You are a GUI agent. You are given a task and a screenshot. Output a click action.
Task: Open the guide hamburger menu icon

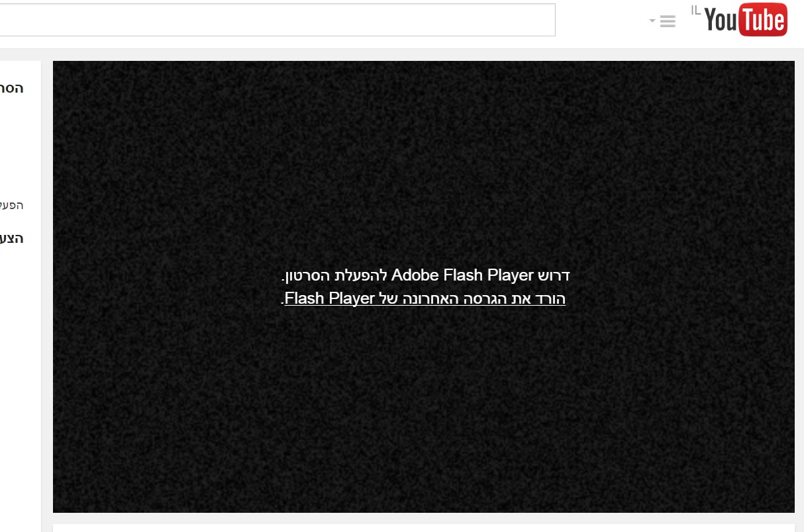(x=668, y=22)
